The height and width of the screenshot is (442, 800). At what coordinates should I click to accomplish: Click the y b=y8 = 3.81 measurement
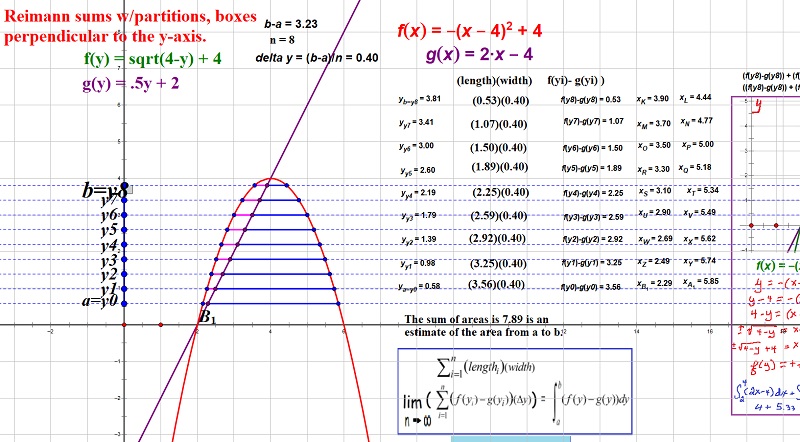pos(420,99)
